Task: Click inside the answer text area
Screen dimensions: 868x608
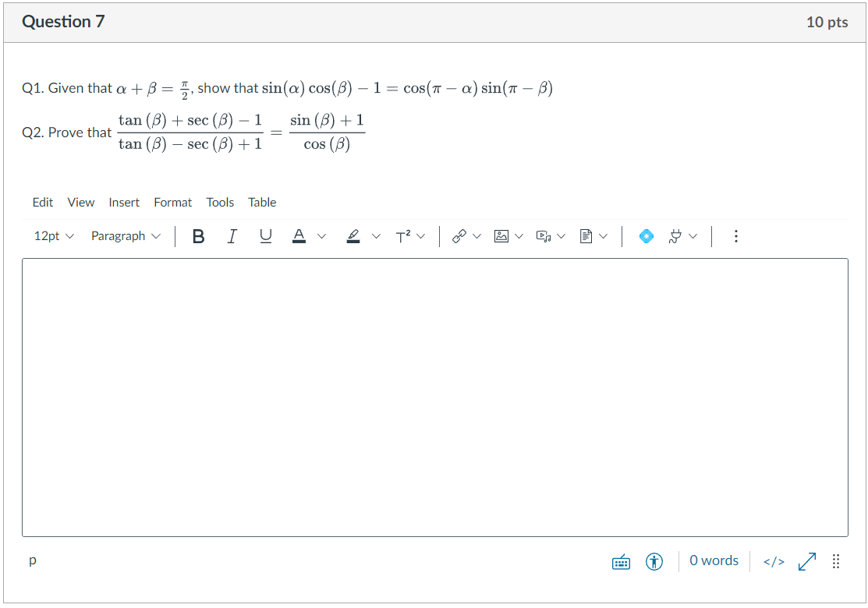Action: pyautogui.click(x=434, y=398)
